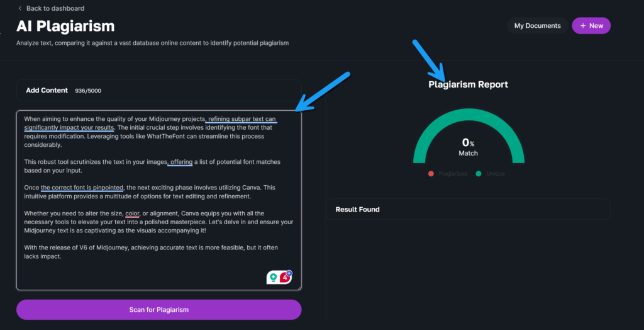Click the red Grammarly 4-issues badge

coord(285,277)
